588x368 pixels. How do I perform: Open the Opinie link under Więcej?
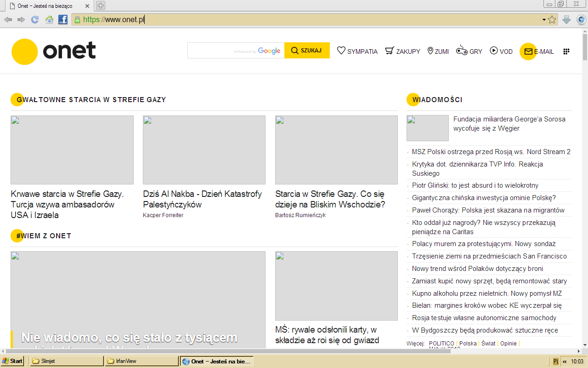[x=509, y=344]
